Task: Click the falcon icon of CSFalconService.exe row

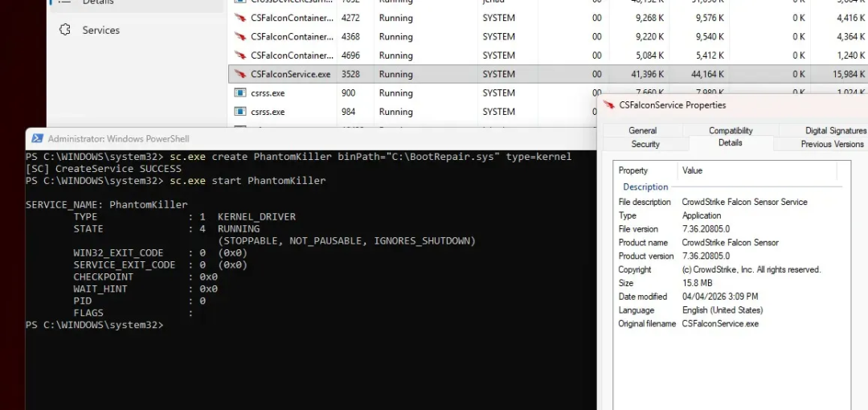Action: [240, 74]
